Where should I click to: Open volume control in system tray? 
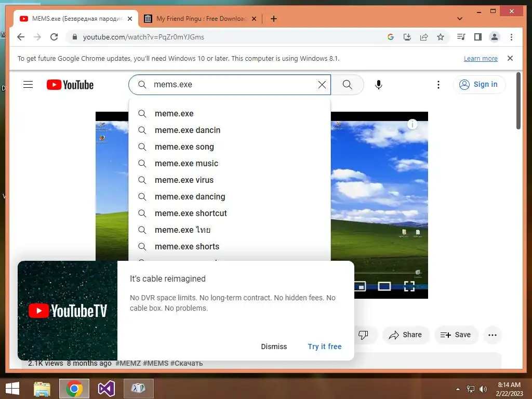(483, 389)
